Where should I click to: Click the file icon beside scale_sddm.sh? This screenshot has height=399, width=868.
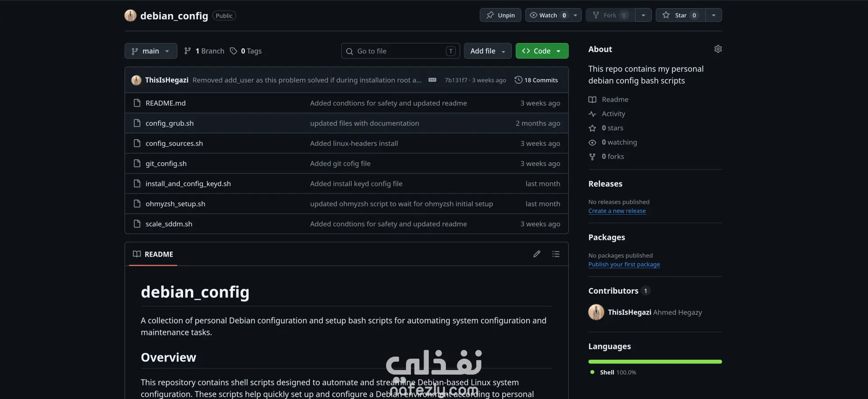(137, 224)
